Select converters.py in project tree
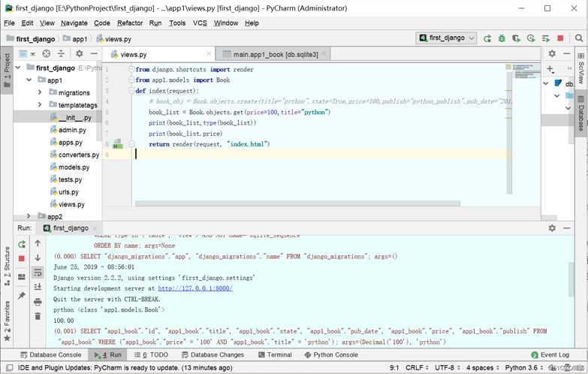The image size is (588, 374). coord(75,155)
